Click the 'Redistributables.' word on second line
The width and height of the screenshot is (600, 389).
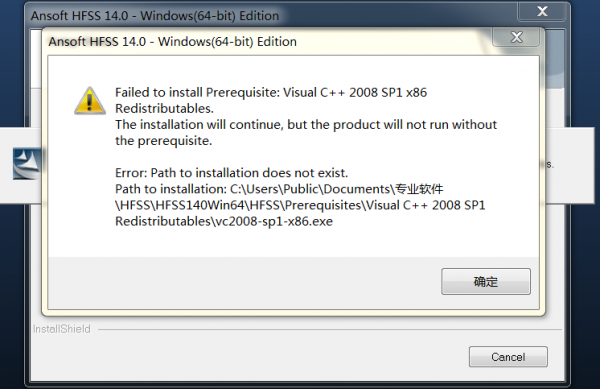[x=165, y=109]
